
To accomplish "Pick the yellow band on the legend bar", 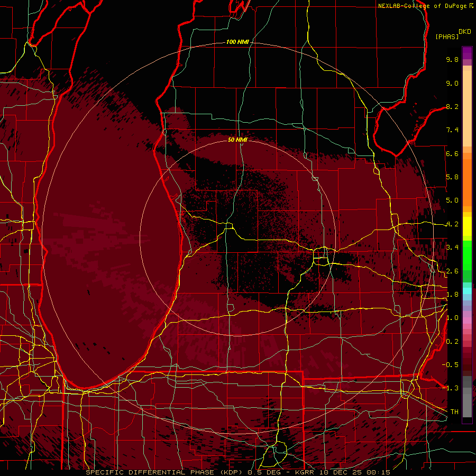I will [467, 226].
